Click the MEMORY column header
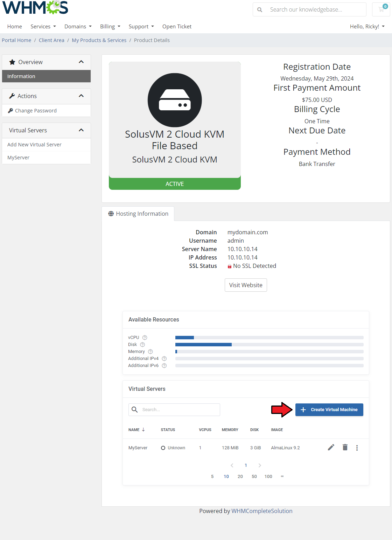This screenshot has height=540, width=392. pos(230,430)
